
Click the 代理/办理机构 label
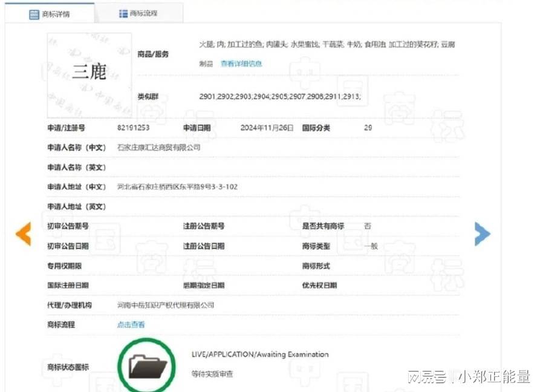point(70,305)
